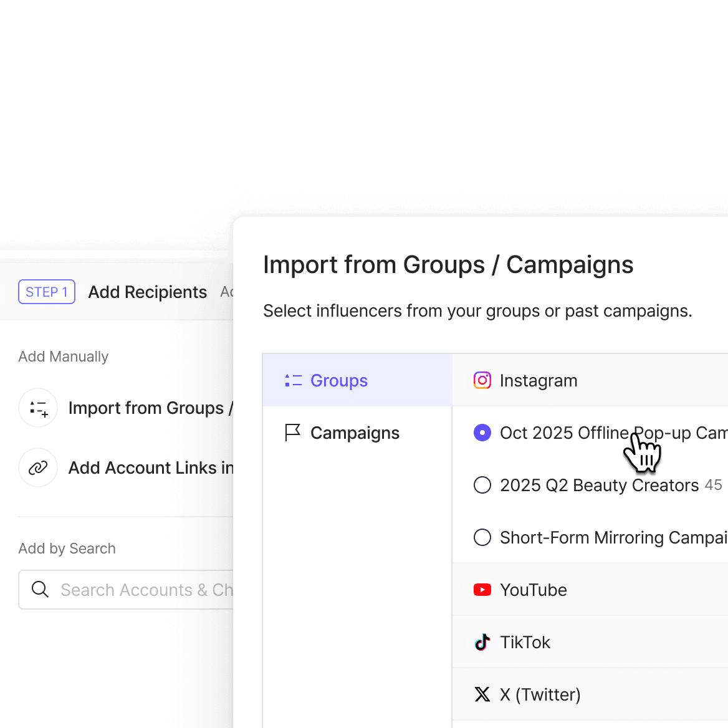Expand the TikTok section
The image size is (728, 728).
pos(590,642)
